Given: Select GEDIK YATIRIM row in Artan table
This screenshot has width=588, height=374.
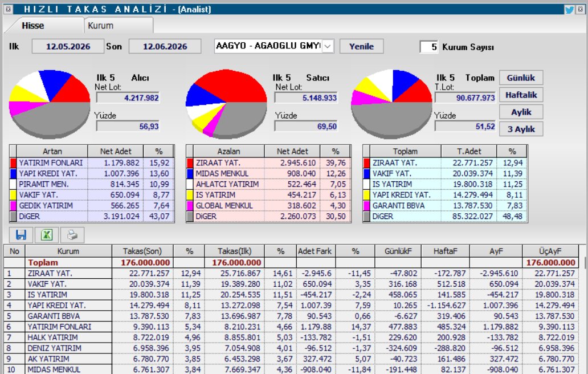Looking at the screenshot, I should point(92,206).
